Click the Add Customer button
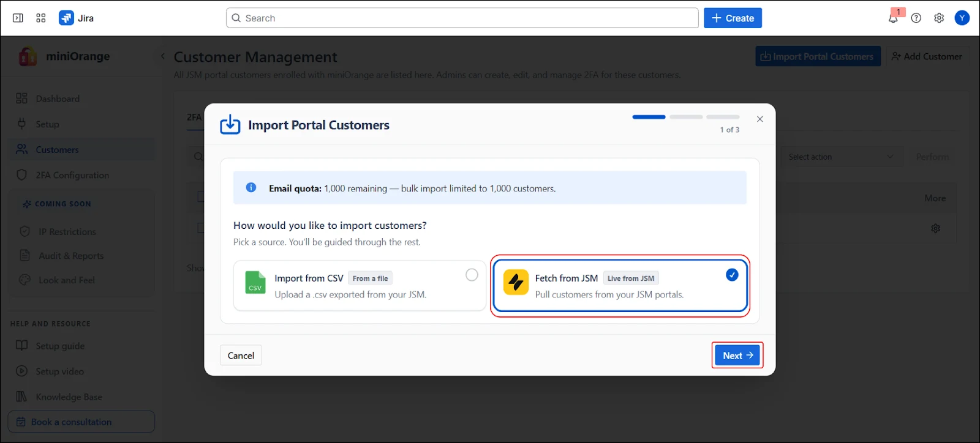The height and width of the screenshot is (443, 980). (x=927, y=56)
